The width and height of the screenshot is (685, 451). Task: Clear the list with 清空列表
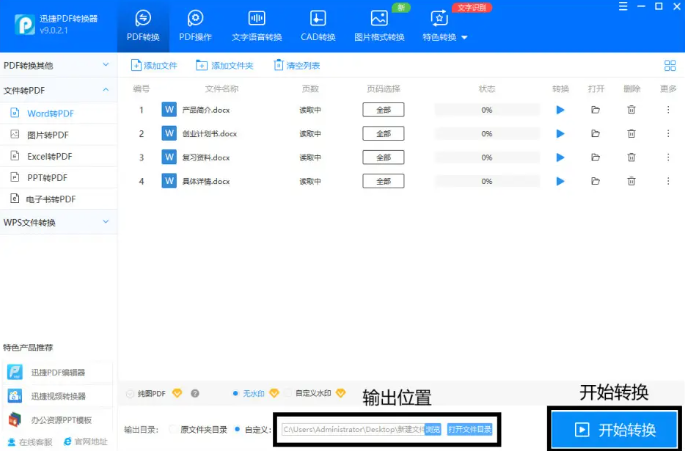point(297,66)
